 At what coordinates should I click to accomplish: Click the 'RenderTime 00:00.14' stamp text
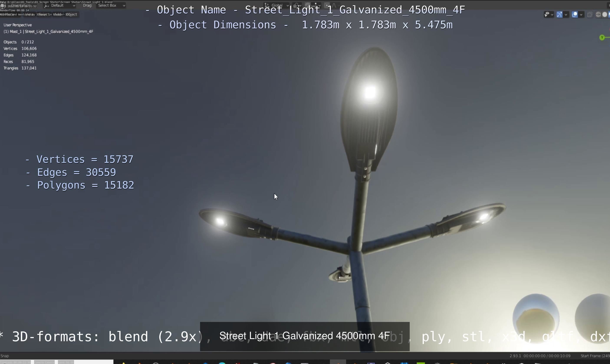tap(15, 10)
